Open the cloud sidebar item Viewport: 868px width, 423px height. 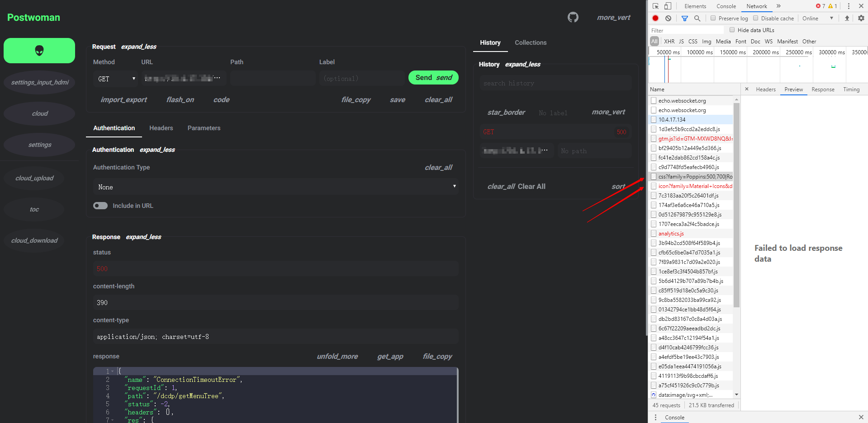(39, 113)
